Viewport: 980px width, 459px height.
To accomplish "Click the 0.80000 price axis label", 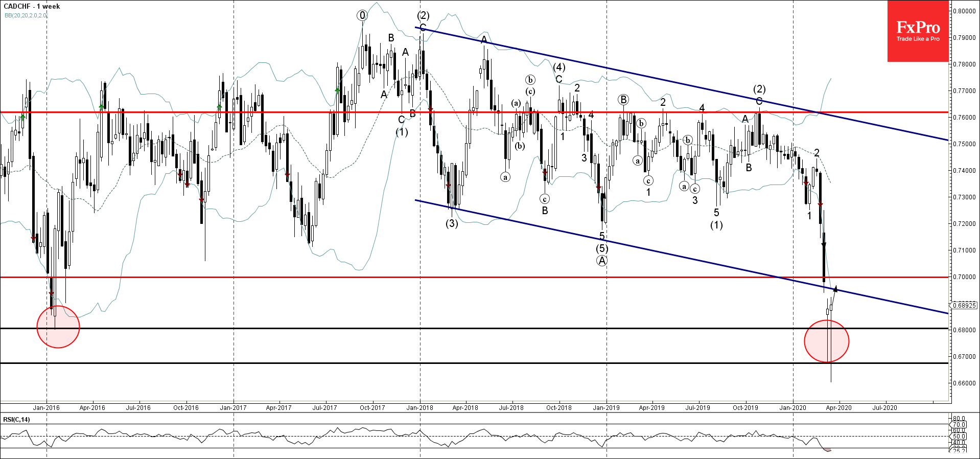I will (963, 11).
